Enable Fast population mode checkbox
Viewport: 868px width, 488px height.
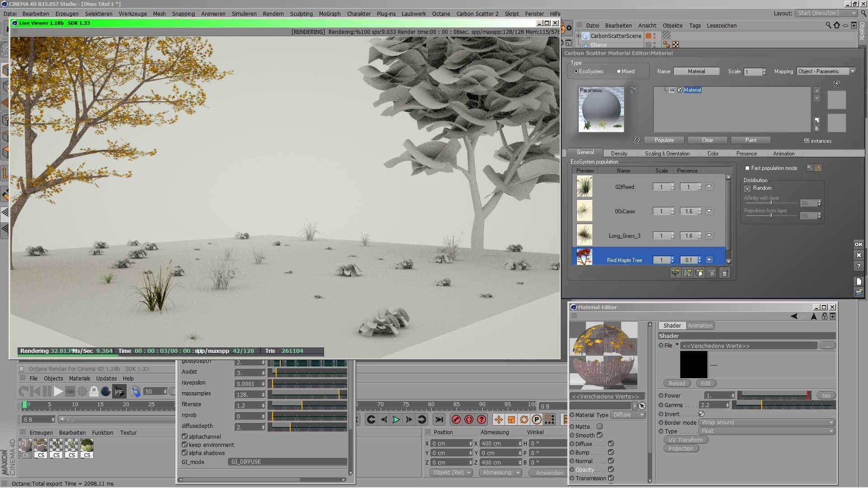(747, 168)
